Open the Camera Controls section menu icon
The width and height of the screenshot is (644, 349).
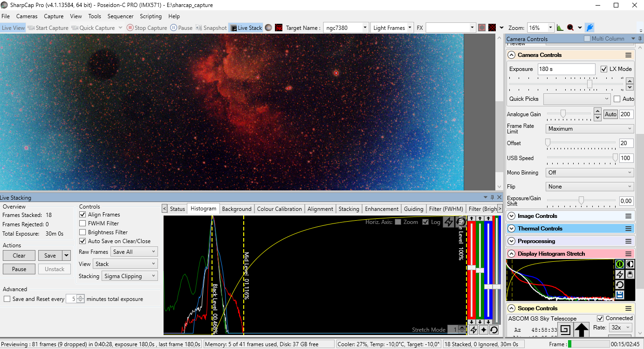(628, 55)
